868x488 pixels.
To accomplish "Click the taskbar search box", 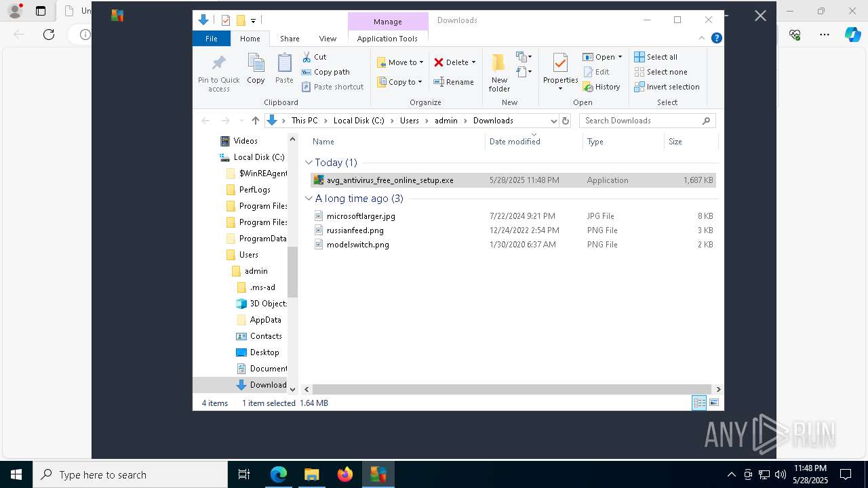I will (130, 474).
